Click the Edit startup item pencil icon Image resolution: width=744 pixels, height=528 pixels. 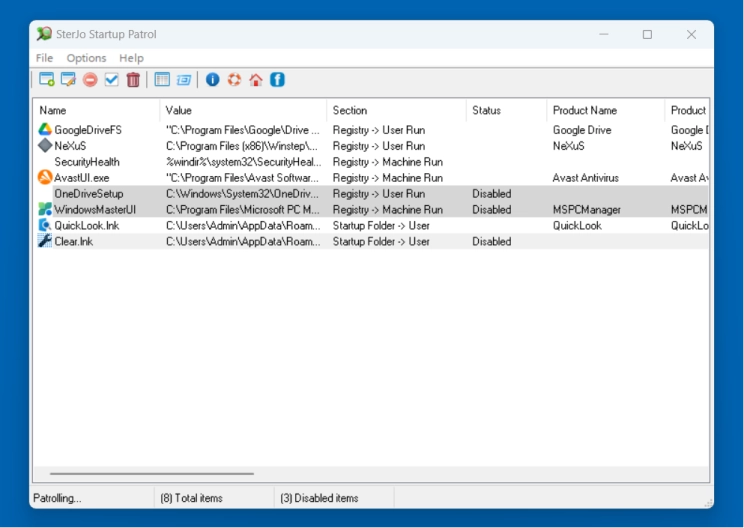(68, 80)
